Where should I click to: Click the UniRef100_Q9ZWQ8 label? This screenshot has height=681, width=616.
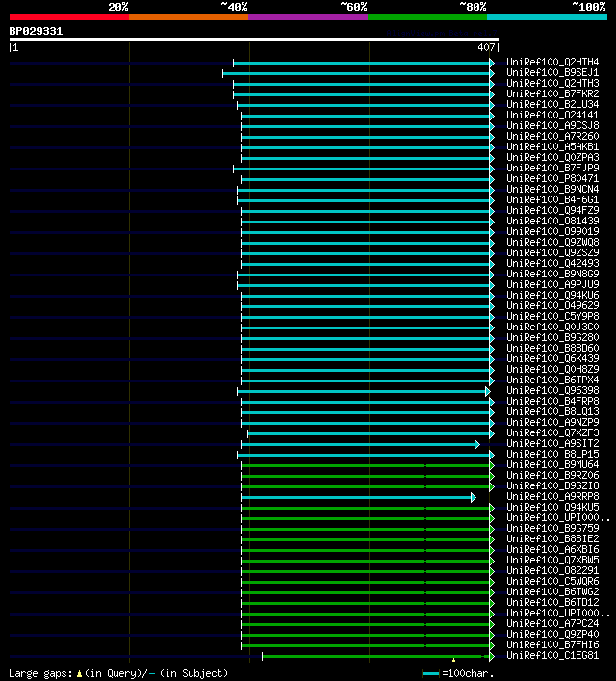[552, 242]
